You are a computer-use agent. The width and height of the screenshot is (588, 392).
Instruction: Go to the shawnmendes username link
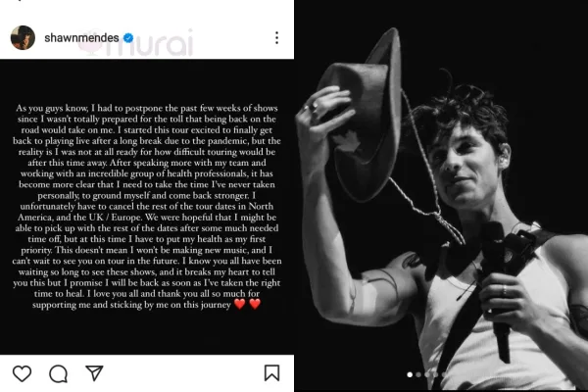coord(81,38)
